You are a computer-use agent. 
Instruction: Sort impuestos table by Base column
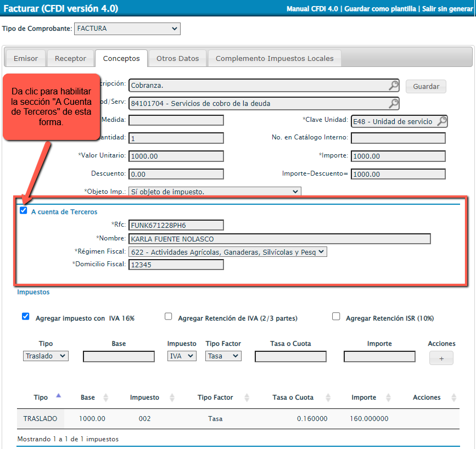(105, 397)
